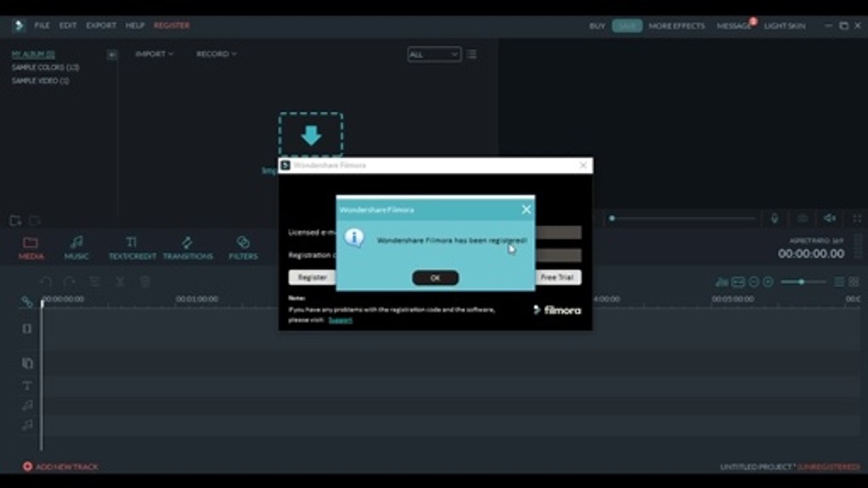
Task: Expand the RECORD dropdown
Action: 216,54
